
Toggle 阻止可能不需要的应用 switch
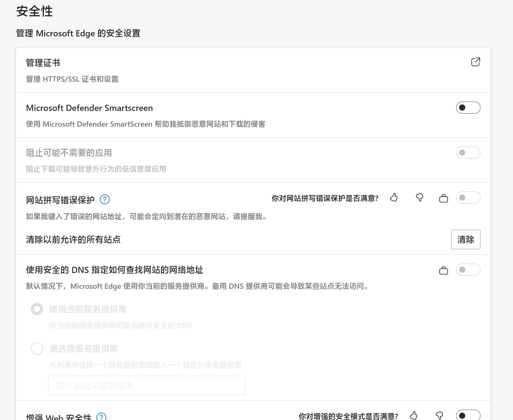click(x=468, y=153)
